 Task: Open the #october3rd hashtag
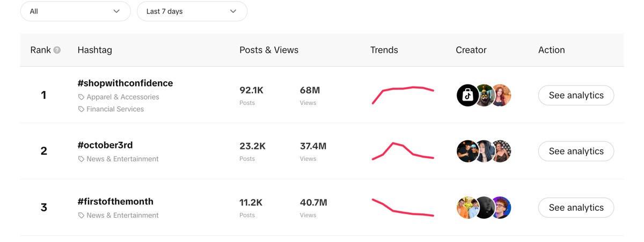[x=105, y=145]
